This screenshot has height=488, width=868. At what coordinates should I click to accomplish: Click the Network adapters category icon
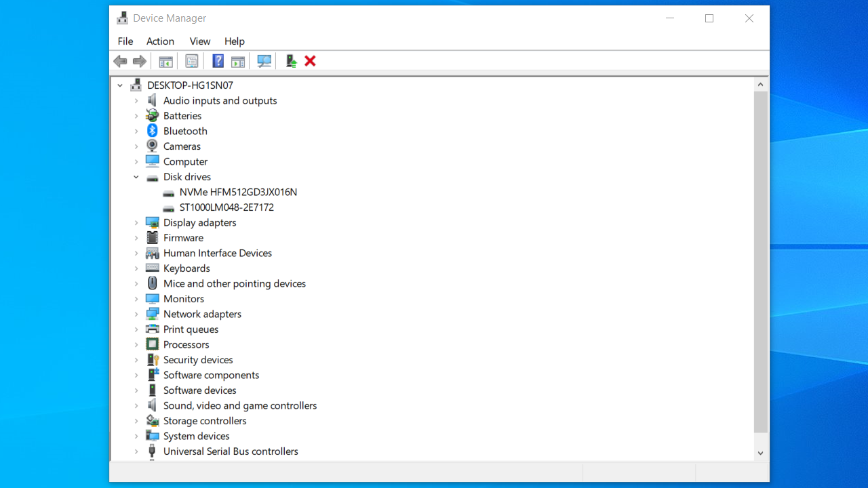[153, 314]
